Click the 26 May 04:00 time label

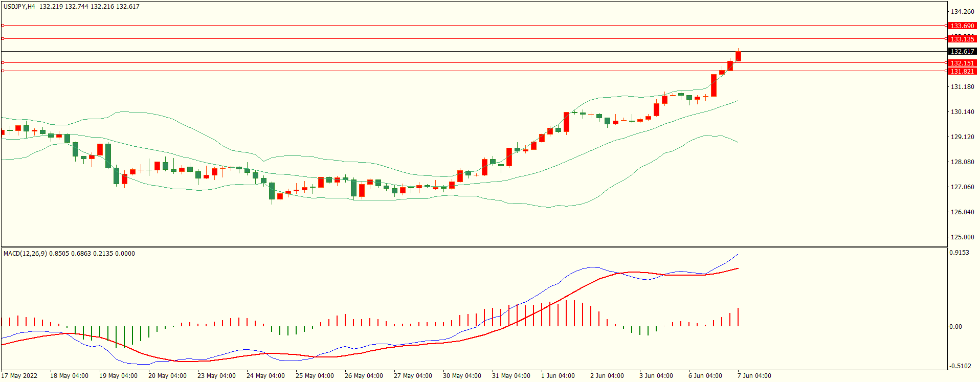pyautogui.click(x=364, y=376)
